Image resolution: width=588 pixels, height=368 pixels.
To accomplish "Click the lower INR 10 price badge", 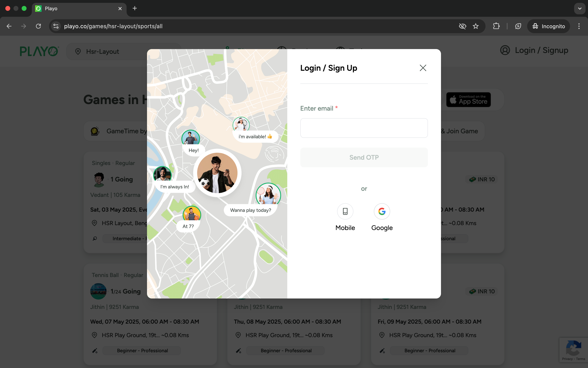I will [x=482, y=291].
